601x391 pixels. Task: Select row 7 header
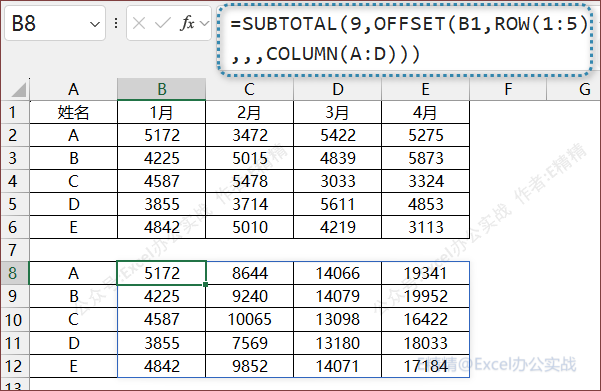(x=15, y=250)
